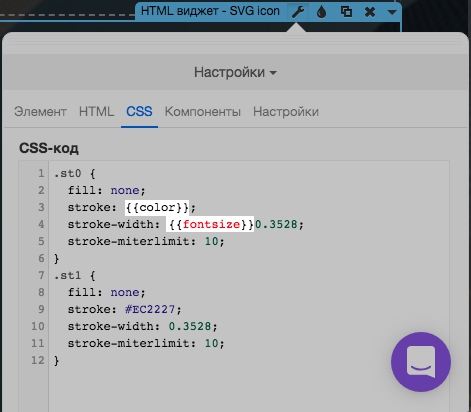Open the Настройки tab in the tab row
The width and height of the screenshot is (471, 412).
(x=286, y=112)
